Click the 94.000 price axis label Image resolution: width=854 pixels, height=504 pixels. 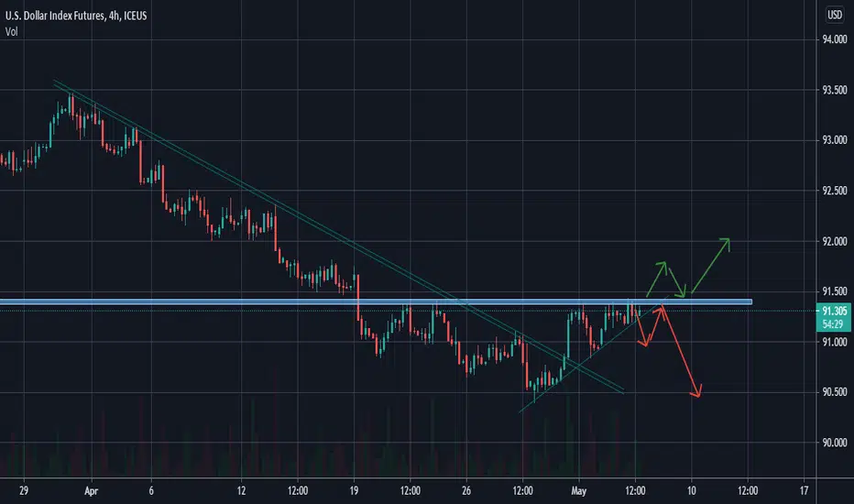pos(835,39)
